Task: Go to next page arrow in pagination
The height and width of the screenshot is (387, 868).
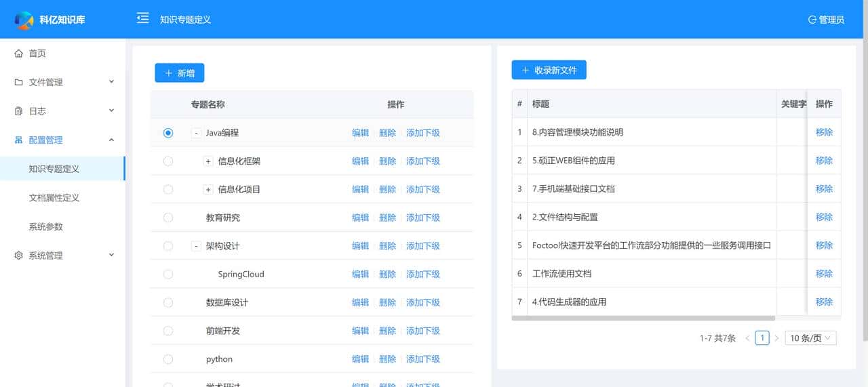Action: (777, 338)
